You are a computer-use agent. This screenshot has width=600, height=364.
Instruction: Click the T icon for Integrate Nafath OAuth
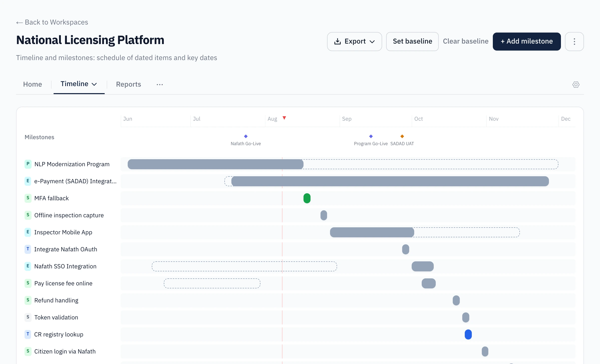28,249
